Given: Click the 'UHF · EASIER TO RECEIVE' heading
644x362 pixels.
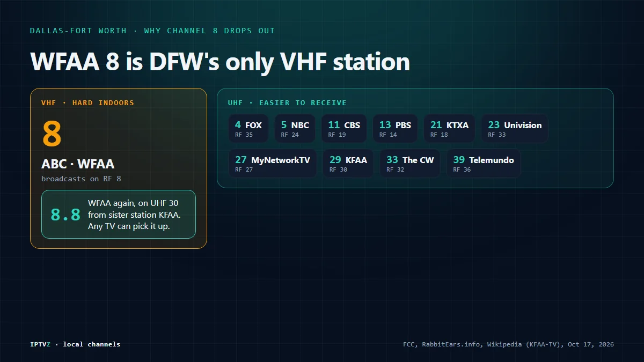Looking at the screenshot, I should [x=287, y=102].
